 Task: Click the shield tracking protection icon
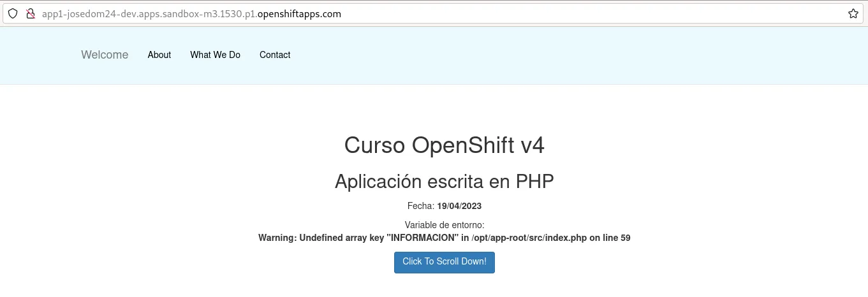tap(13, 13)
